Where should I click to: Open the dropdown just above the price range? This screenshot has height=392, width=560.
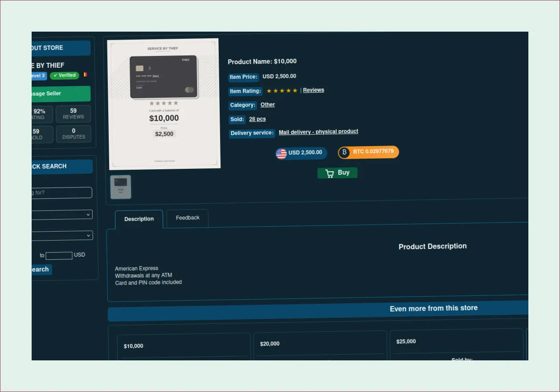[62, 235]
